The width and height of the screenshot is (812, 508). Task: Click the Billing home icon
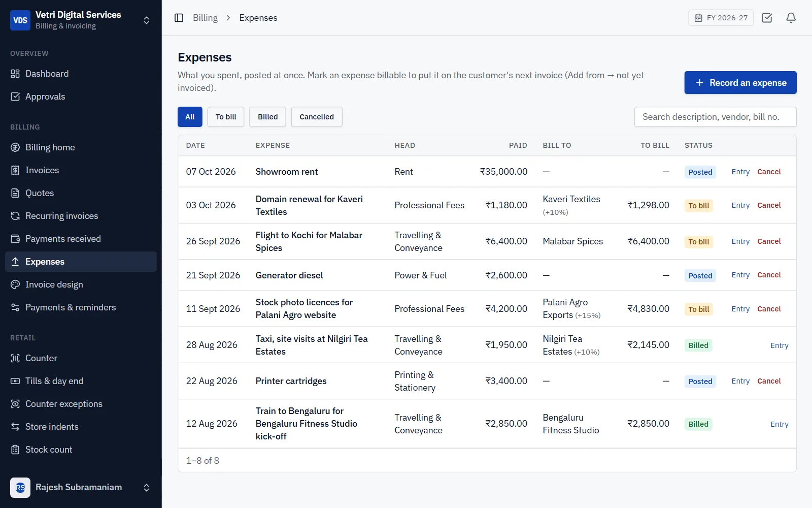point(15,147)
